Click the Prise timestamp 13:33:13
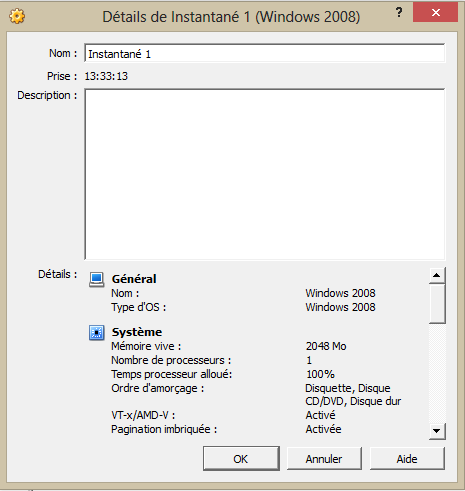Screen dimensions: 465x491 [x=106, y=76]
